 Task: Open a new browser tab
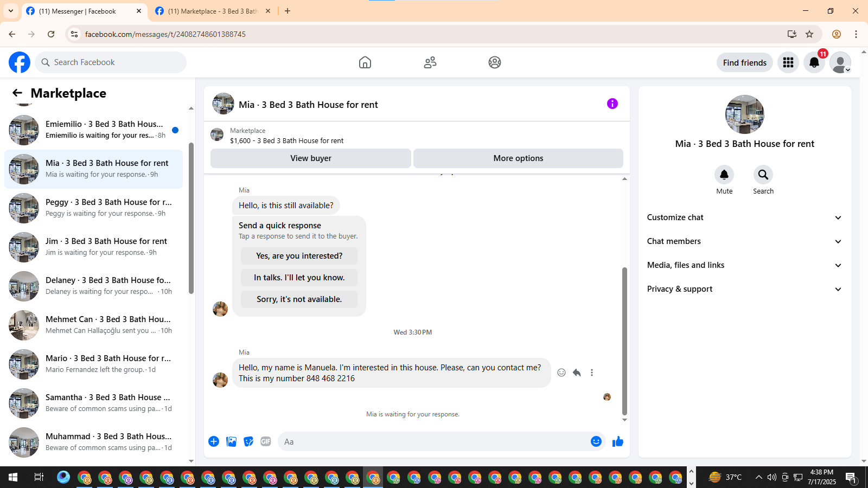click(x=288, y=11)
